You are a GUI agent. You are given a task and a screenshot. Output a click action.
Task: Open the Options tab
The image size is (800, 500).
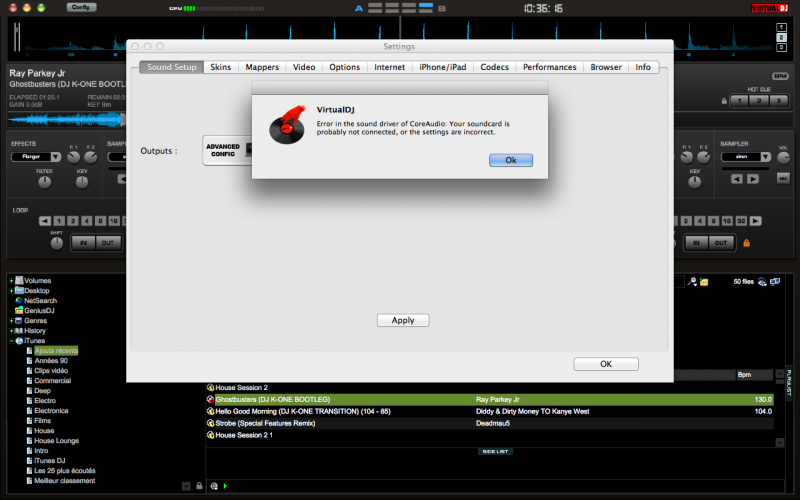click(x=344, y=67)
